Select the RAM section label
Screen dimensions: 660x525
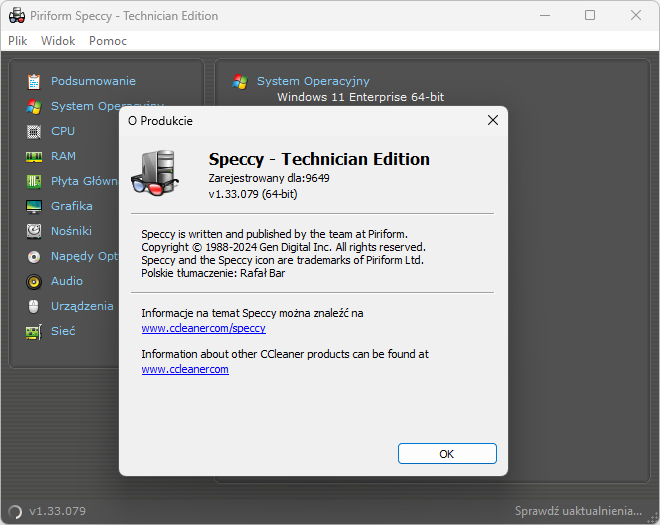[x=63, y=156]
